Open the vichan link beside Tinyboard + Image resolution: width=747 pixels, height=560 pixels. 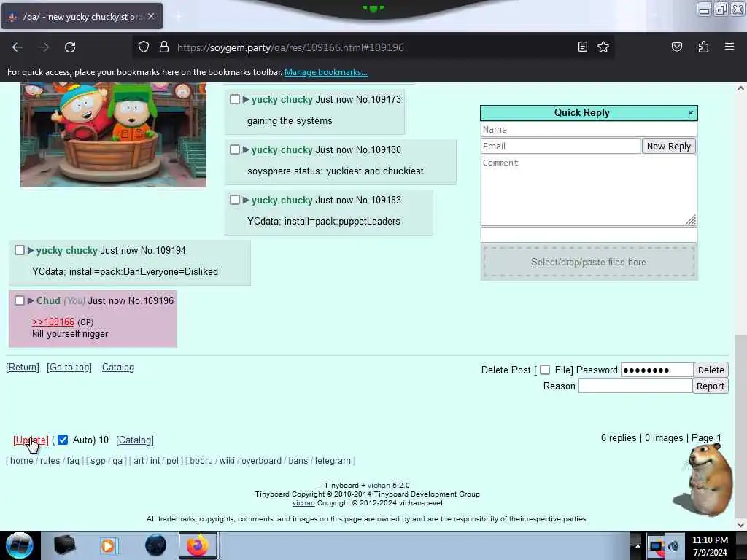tap(379, 485)
